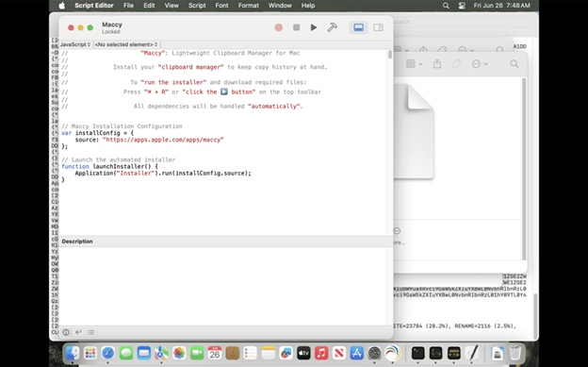Open the Window menu

pyautogui.click(x=280, y=6)
